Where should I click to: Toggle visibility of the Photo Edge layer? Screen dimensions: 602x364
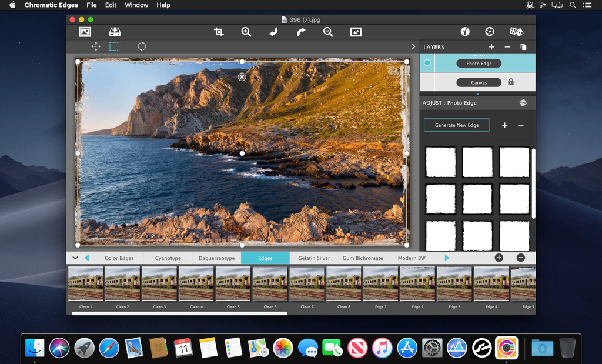(427, 63)
